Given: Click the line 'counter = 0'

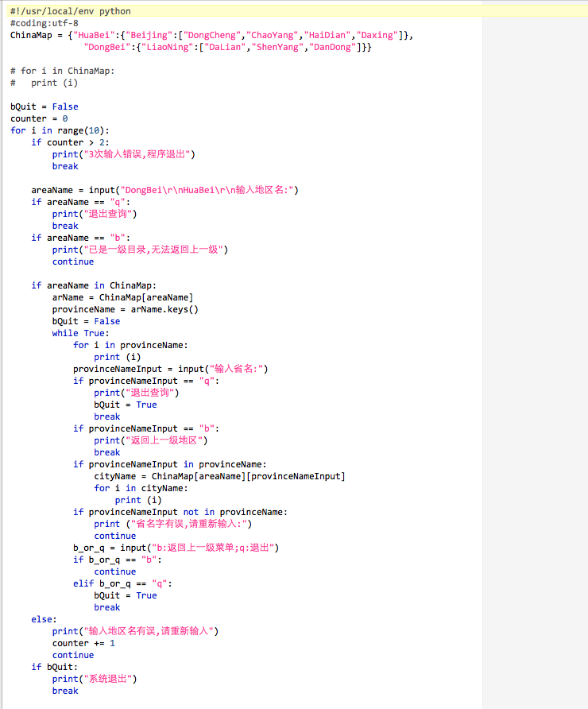Looking at the screenshot, I should pos(39,118).
